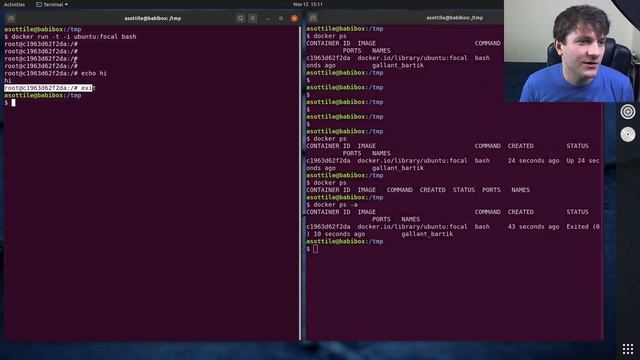
Task: Show Applications grid in the dock
Action: pos(628,349)
